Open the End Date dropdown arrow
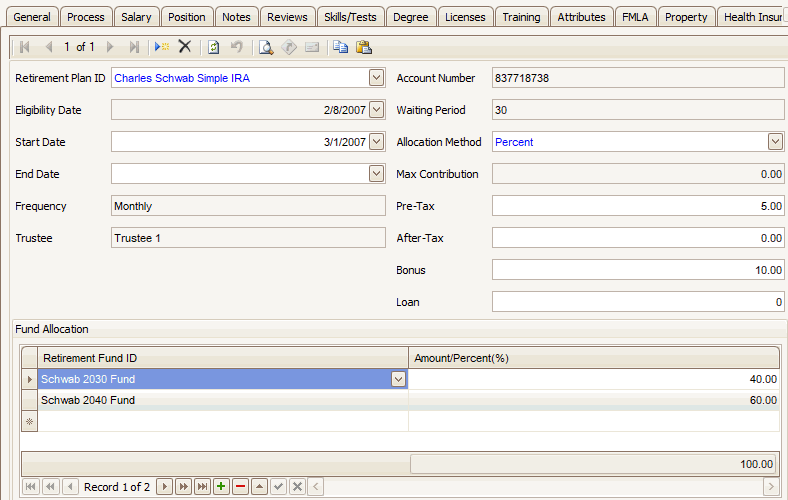Image resolution: width=788 pixels, height=500 pixels. coord(376,174)
